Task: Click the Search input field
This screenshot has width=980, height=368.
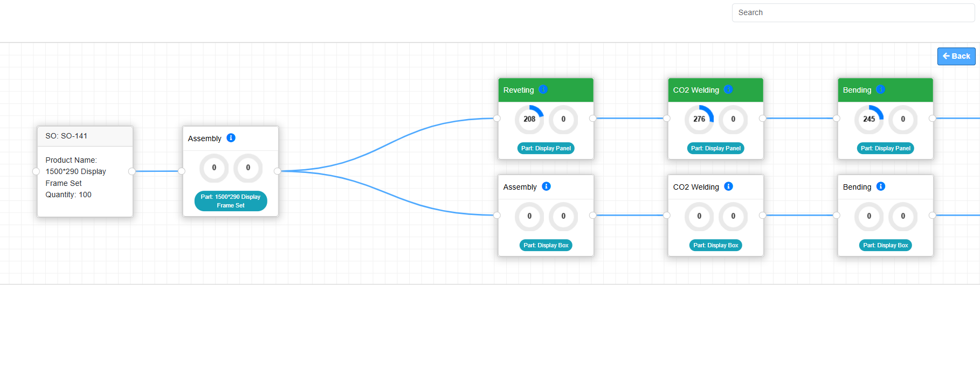Action: coord(853,12)
